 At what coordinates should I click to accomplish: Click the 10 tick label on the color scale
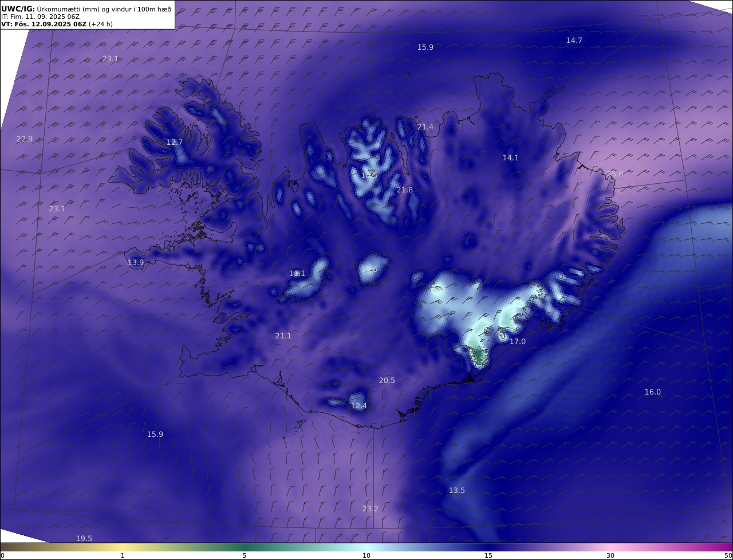pos(366,556)
